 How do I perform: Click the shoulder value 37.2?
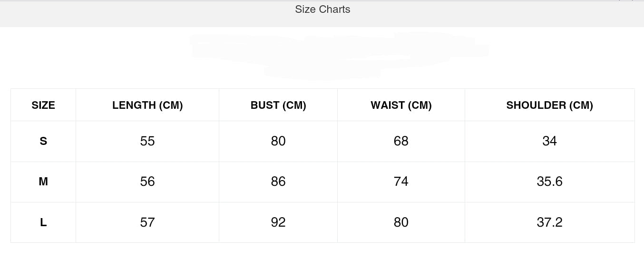(549, 222)
